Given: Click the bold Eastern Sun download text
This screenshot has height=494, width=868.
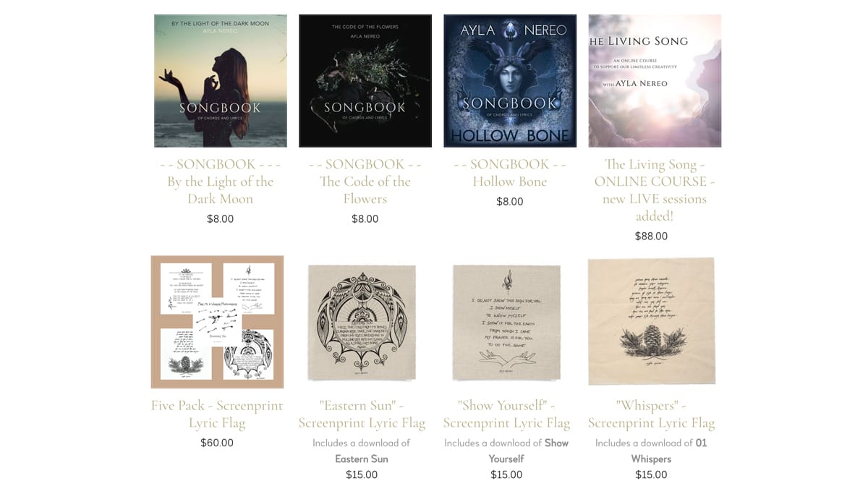Looking at the screenshot, I should pos(362,459).
